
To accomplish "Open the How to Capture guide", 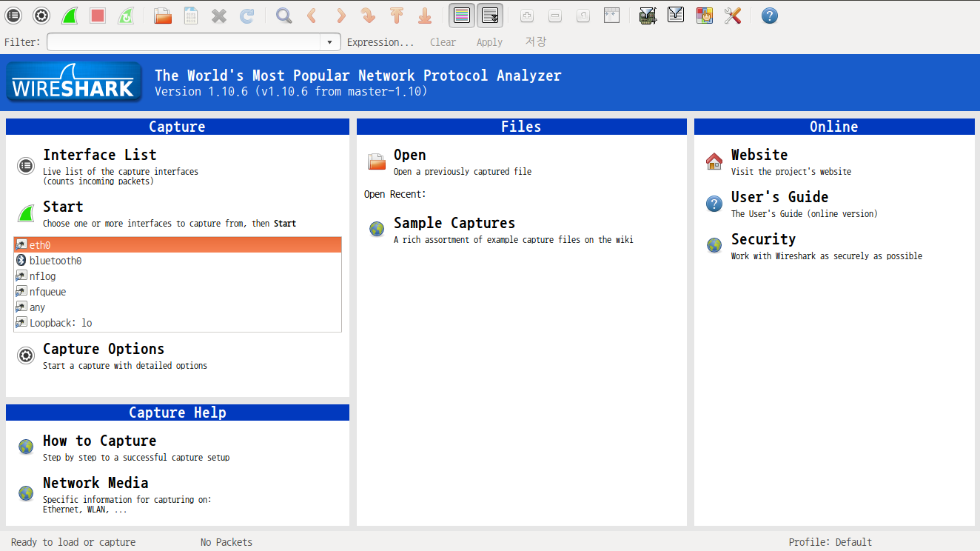I will [99, 441].
